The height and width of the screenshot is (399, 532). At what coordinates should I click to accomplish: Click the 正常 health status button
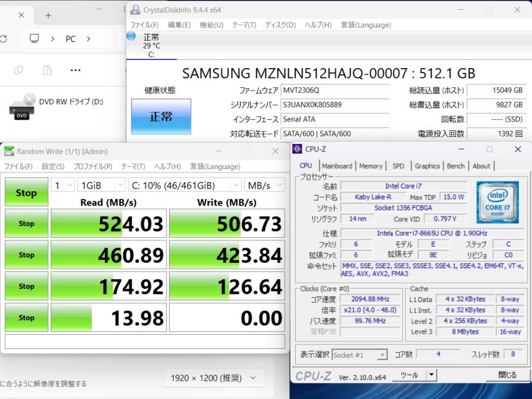point(161,117)
